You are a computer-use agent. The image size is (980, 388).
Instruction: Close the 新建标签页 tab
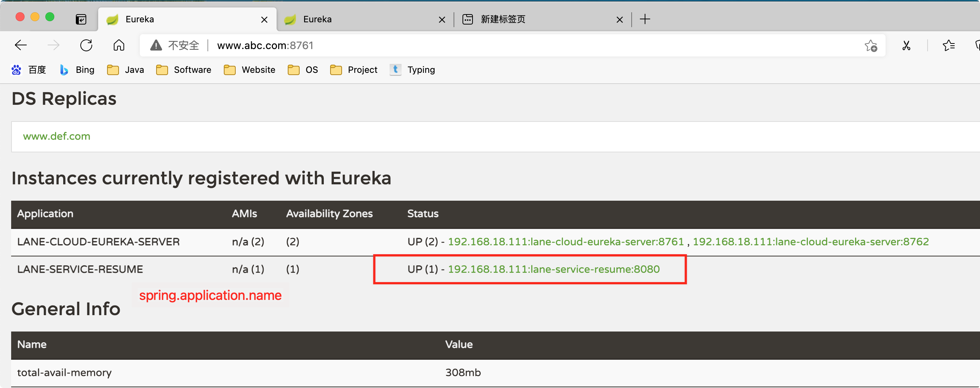pos(619,19)
